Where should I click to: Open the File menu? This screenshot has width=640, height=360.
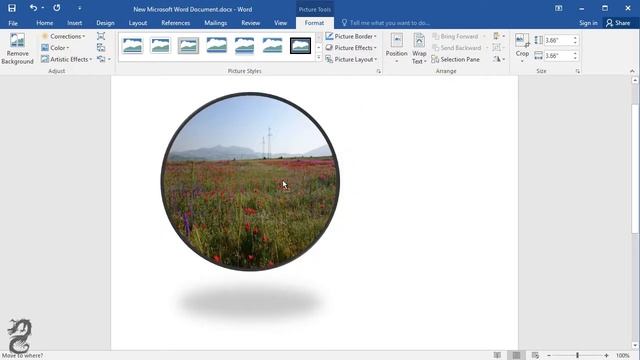[x=13, y=23]
